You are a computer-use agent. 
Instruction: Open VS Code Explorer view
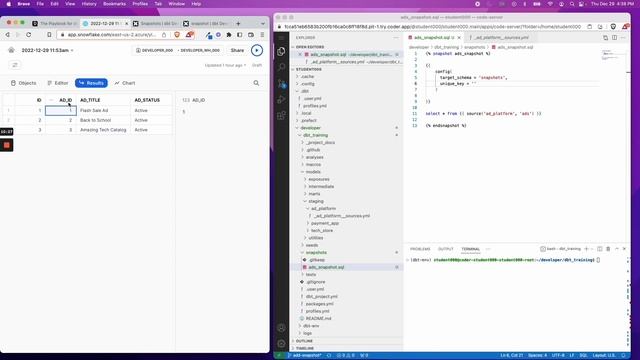[281, 51]
